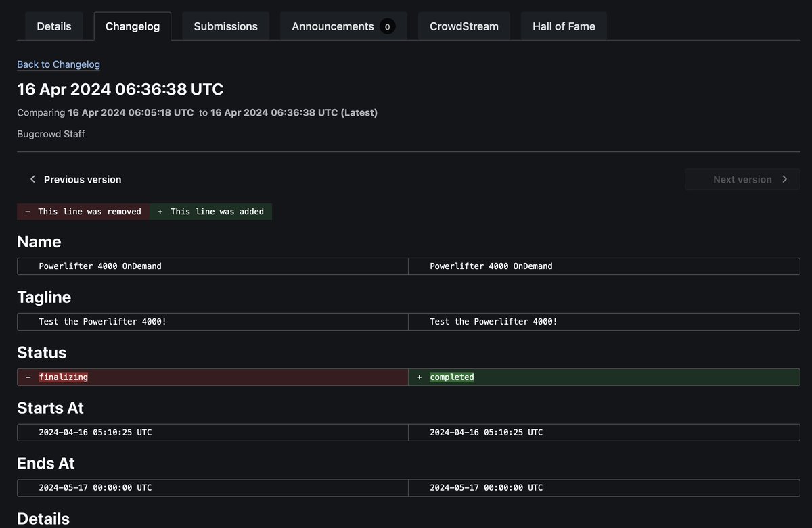Image resolution: width=812 pixels, height=528 pixels.
Task: Open the Announcements tab
Action: [332, 26]
